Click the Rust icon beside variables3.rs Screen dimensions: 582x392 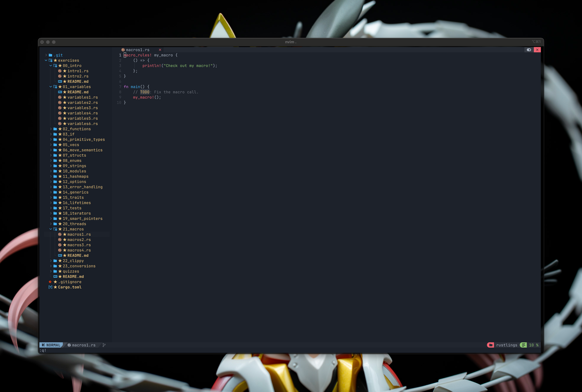tap(60, 108)
